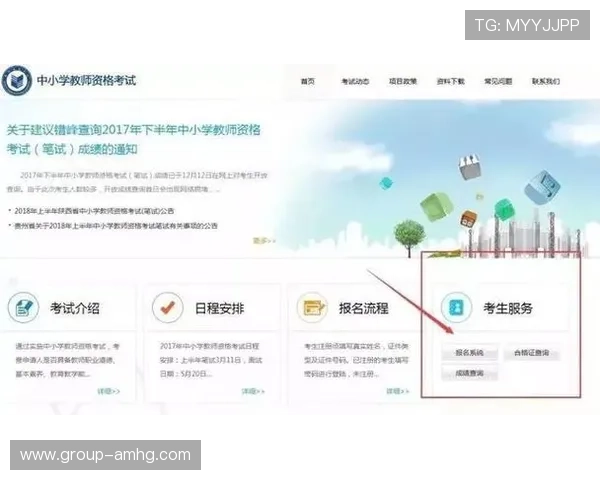Open the 陕西省 2018 exam announcement link
The width and height of the screenshot is (600, 480).
94,211
